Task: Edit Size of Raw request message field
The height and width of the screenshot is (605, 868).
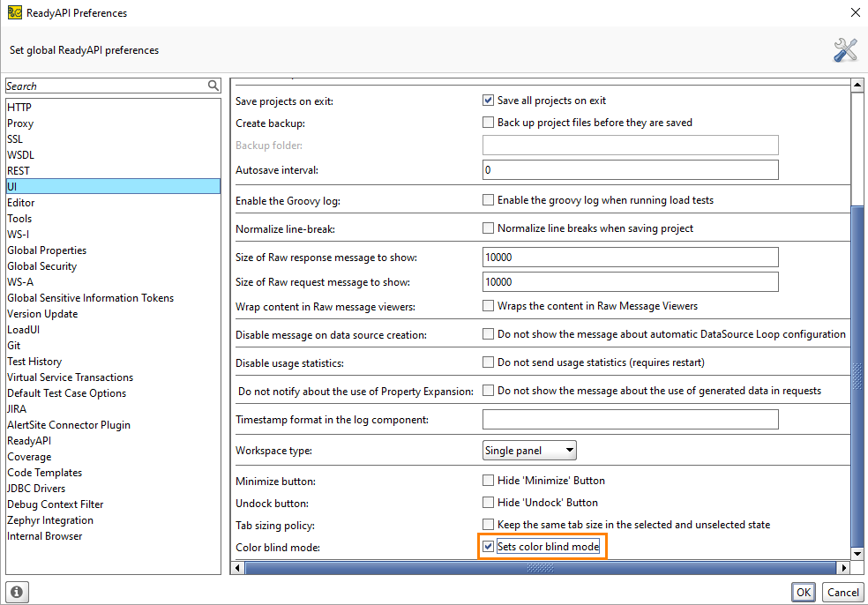Action: (x=630, y=281)
